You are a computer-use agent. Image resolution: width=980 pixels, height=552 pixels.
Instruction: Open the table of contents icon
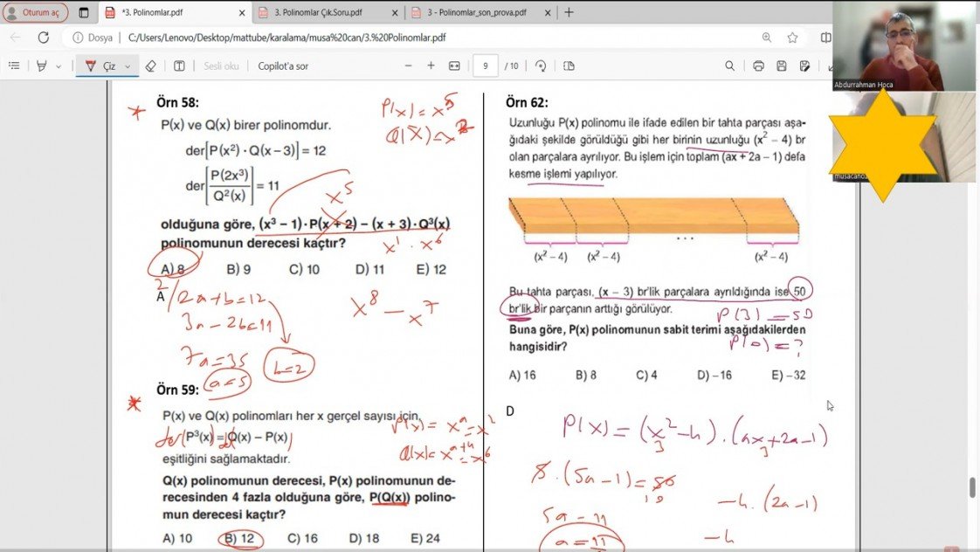(14, 66)
